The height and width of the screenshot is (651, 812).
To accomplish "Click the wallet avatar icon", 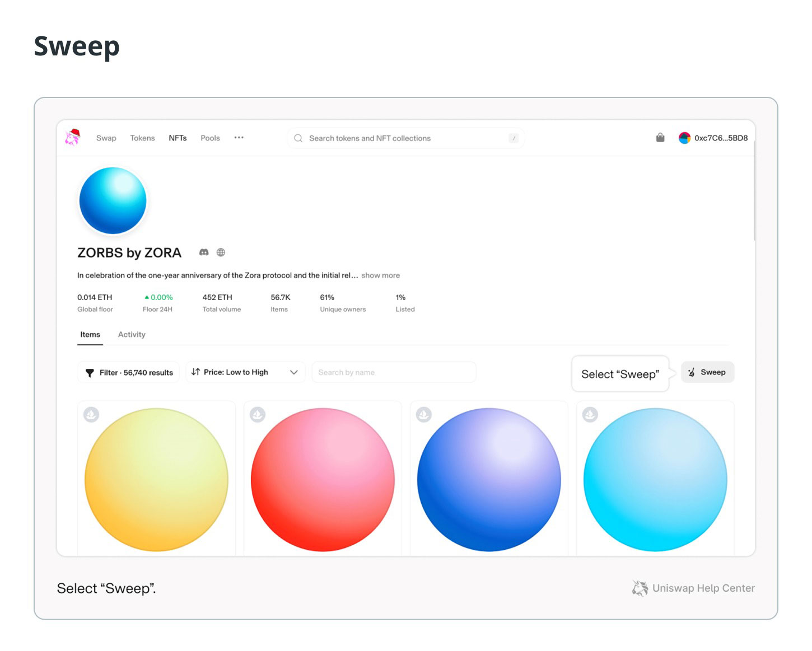I will click(x=684, y=138).
